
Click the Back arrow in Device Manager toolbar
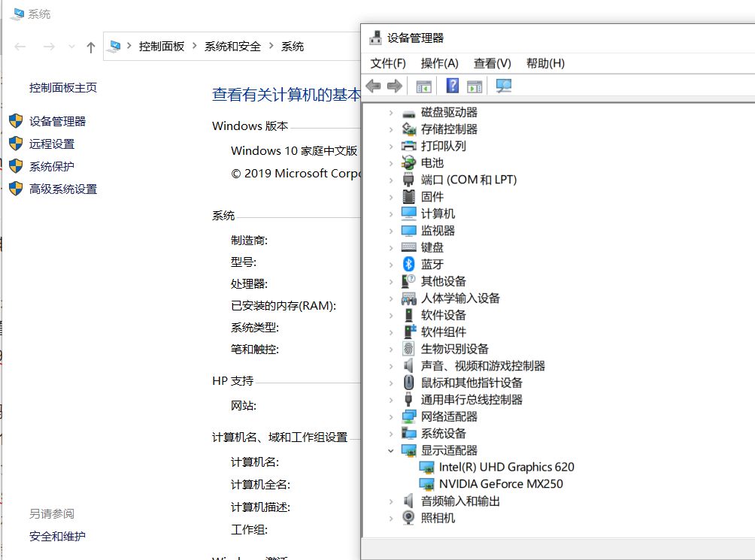[373, 86]
